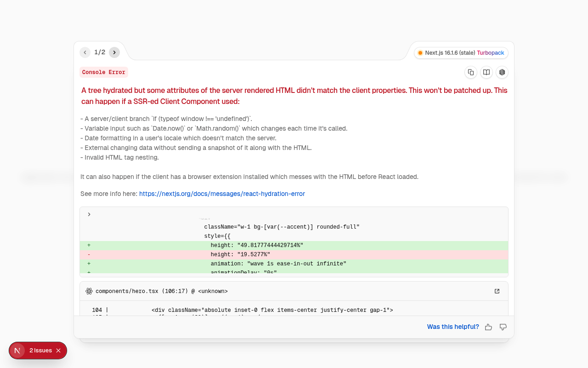Select the Console Error label

(x=103, y=72)
